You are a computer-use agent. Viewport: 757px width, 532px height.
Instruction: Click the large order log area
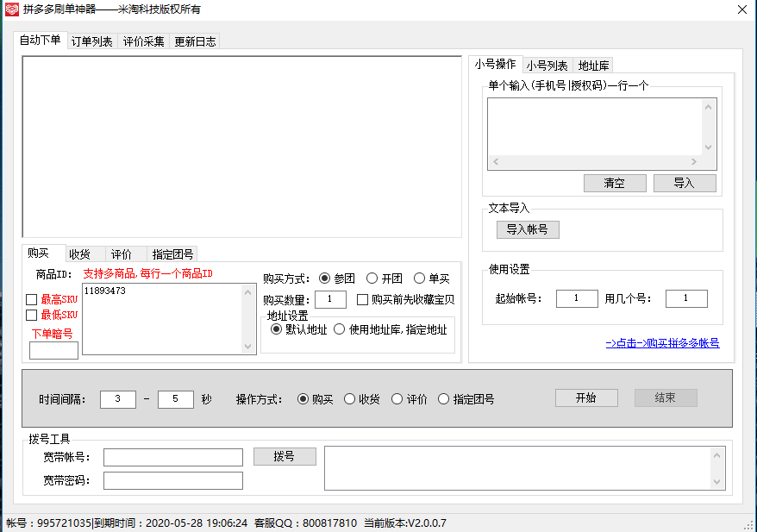[x=242, y=147]
